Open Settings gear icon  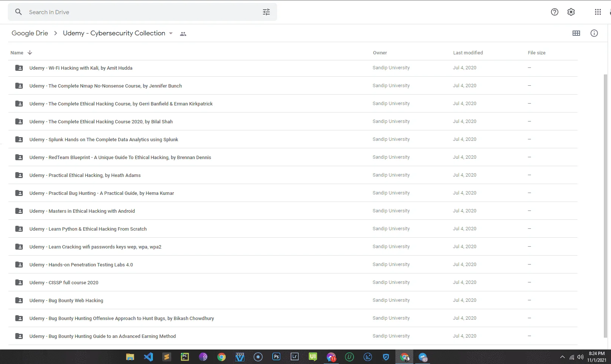(571, 12)
